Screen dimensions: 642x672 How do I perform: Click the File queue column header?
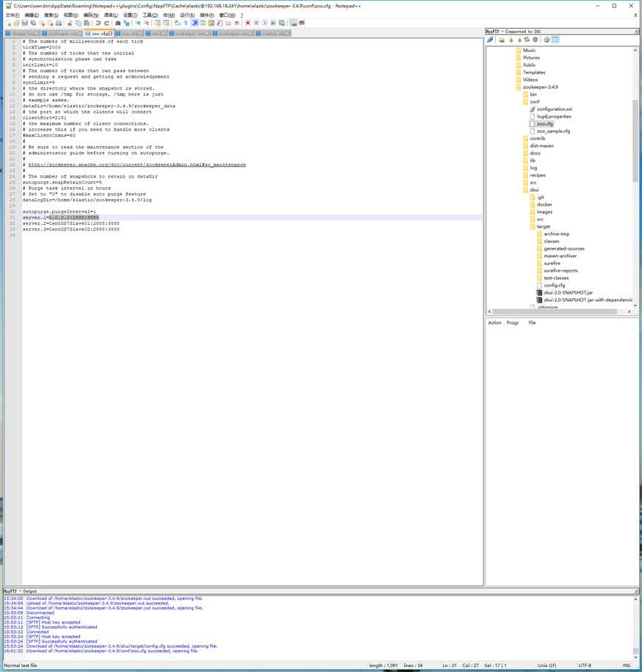click(x=532, y=322)
